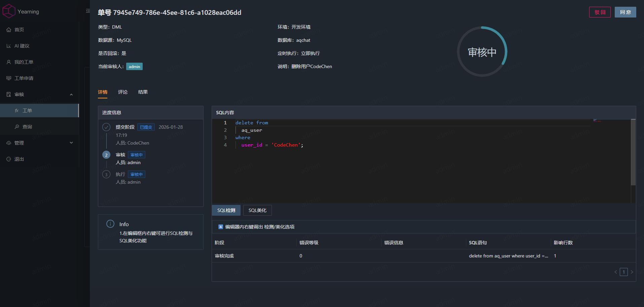
Task: Click the home icon next to 首页
Action: 9,30
